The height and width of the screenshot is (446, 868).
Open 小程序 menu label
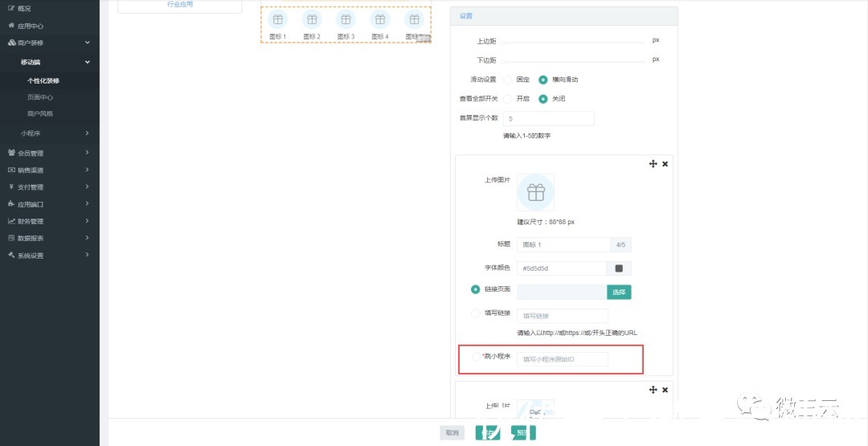coord(31,133)
